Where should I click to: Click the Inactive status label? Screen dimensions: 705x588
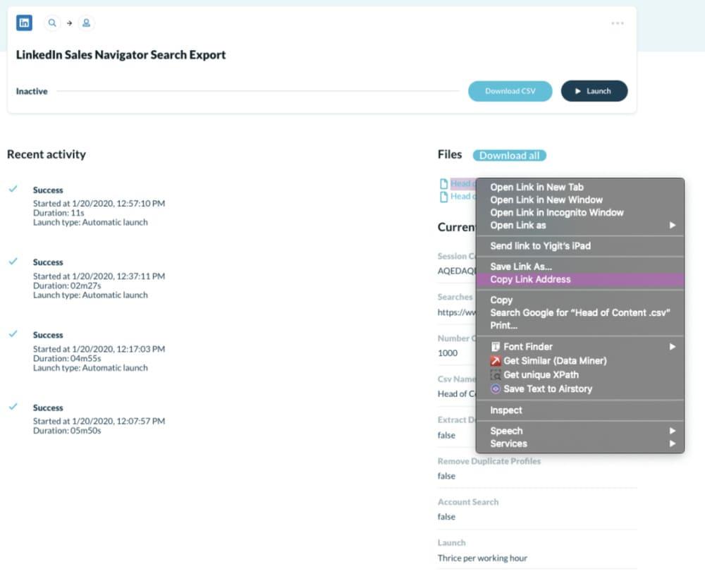32,91
